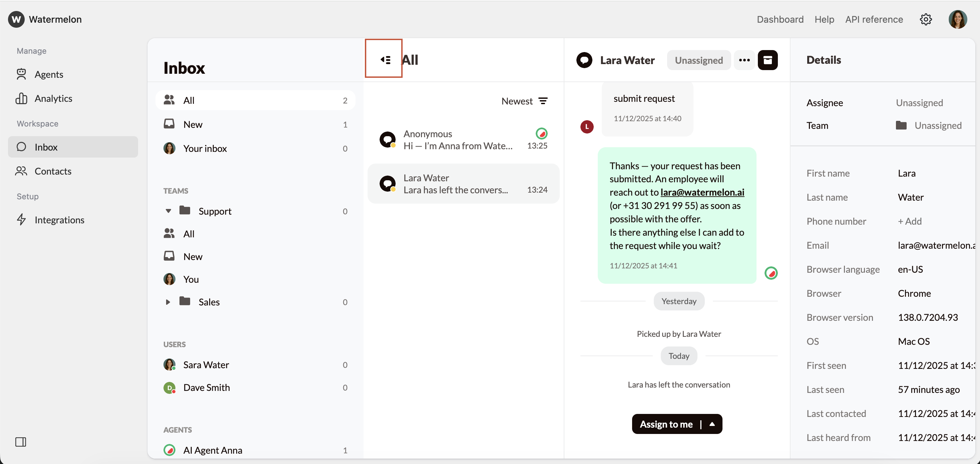Click the Unassigned status button
The image size is (980, 464).
[698, 60]
